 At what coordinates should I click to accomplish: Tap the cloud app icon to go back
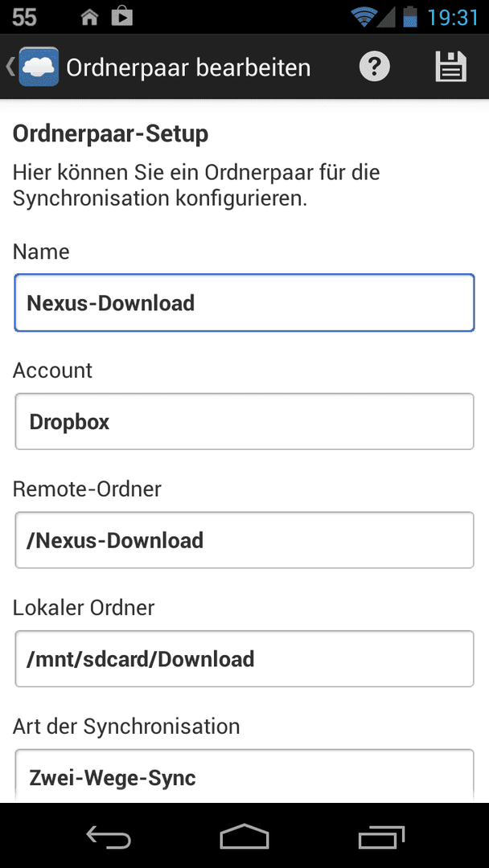(x=39, y=67)
